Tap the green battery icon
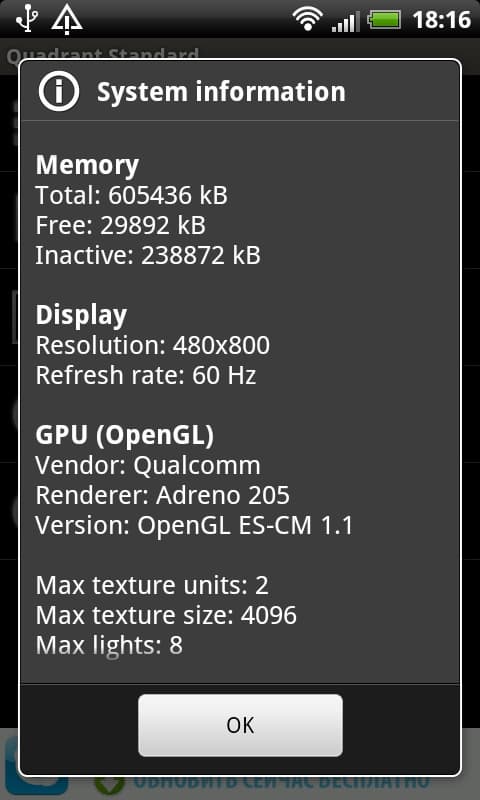The width and height of the screenshot is (480, 800). [385, 20]
